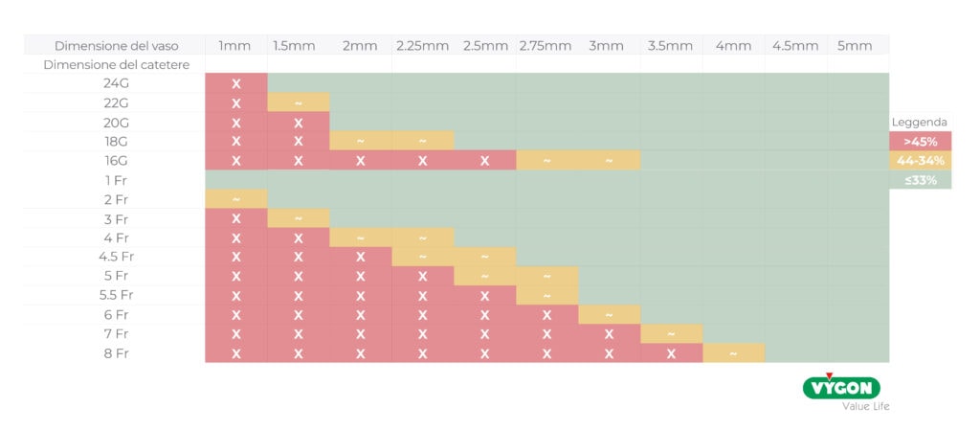
Task: Select the 18G row label
Action: [x=116, y=141]
